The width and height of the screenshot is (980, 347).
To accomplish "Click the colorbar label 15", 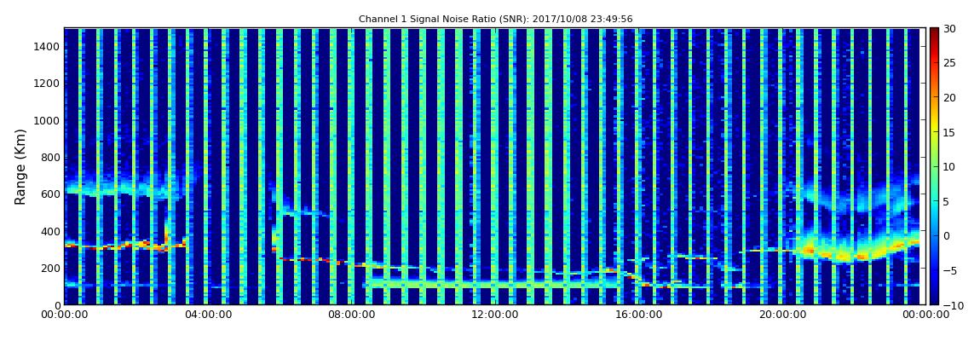I will (x=950, y=132).
